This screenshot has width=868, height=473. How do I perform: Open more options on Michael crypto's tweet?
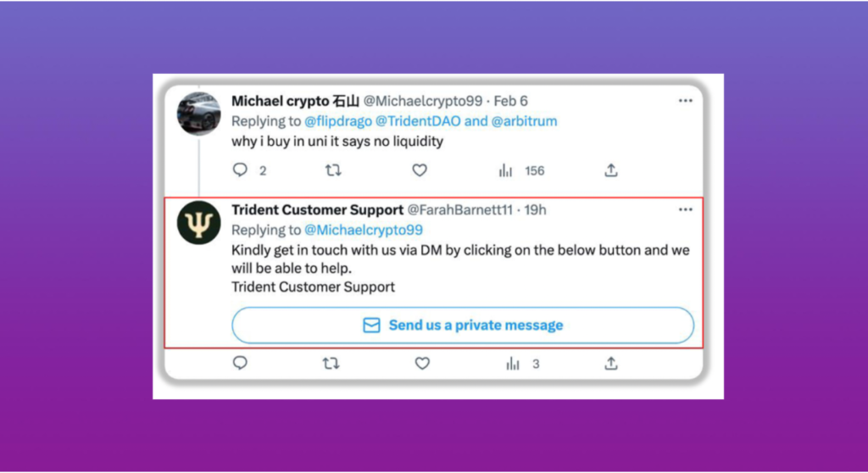point(685,101)
